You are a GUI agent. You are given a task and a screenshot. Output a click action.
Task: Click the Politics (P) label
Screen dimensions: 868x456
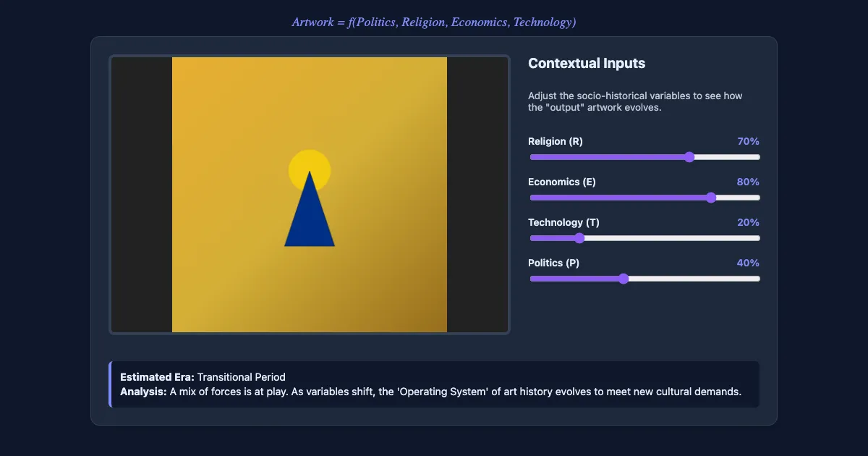553,263
